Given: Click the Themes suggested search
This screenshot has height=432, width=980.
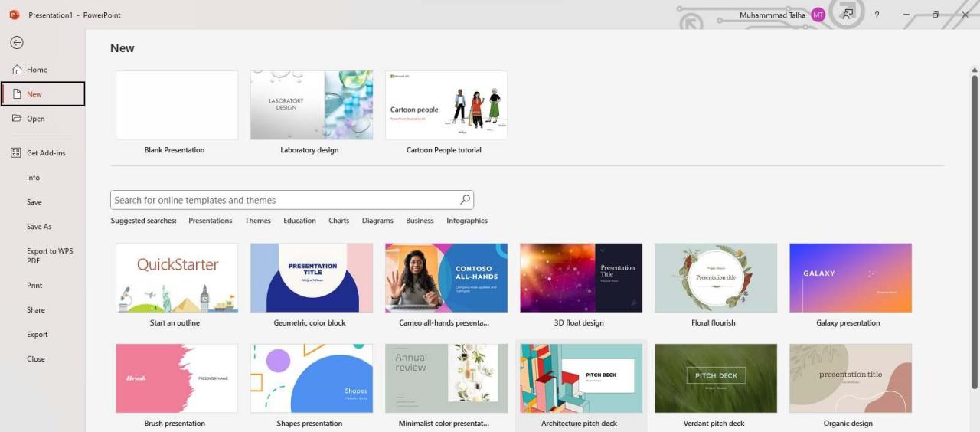Looking at the screenshot, I should (x=258, y=221).
